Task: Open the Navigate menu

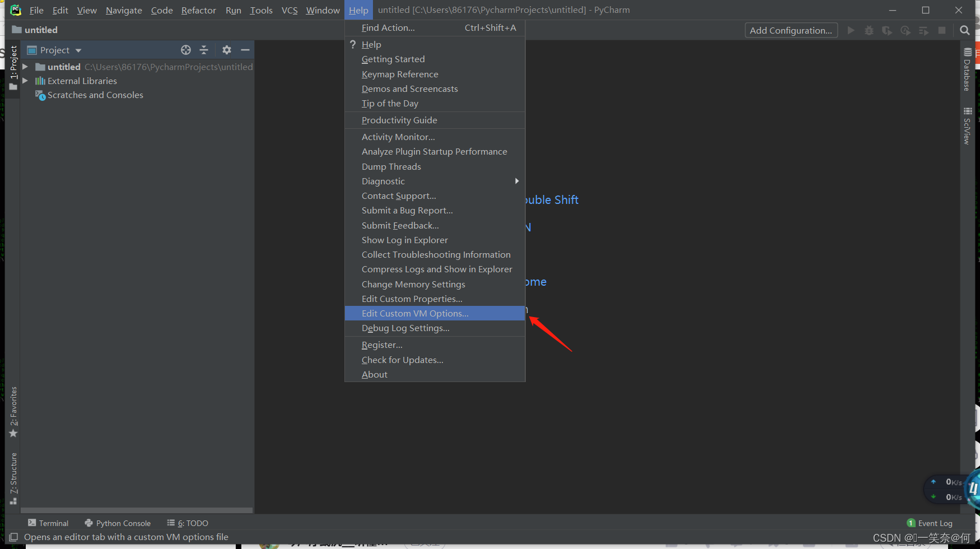Action: coord(124,10)
